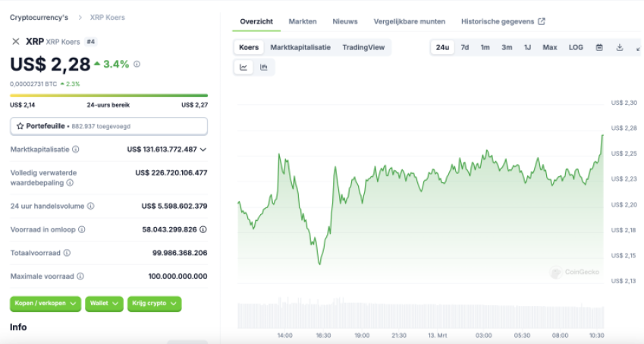Click the download chart data icon
This screenshot has height=344, width=644.
[x=620, y=48]
